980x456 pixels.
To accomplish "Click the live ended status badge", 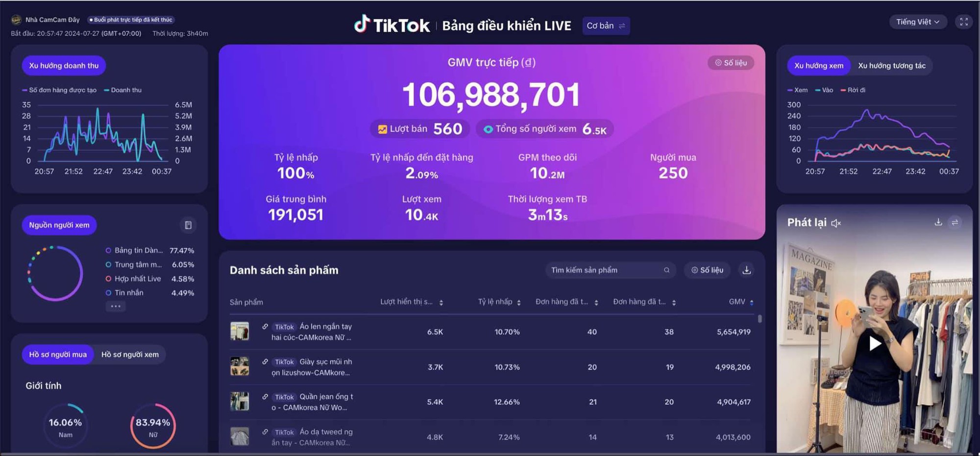I will click(131, 20).
